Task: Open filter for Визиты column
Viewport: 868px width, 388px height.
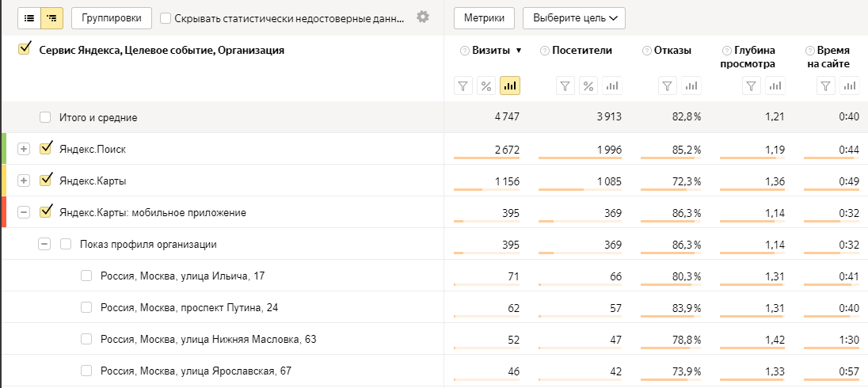Action: click(464, 86)
